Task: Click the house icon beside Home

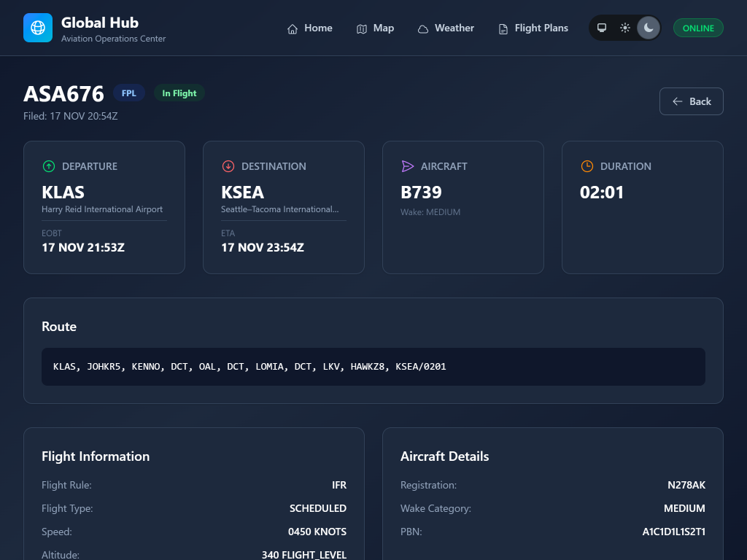Action: tap(293, 28)
